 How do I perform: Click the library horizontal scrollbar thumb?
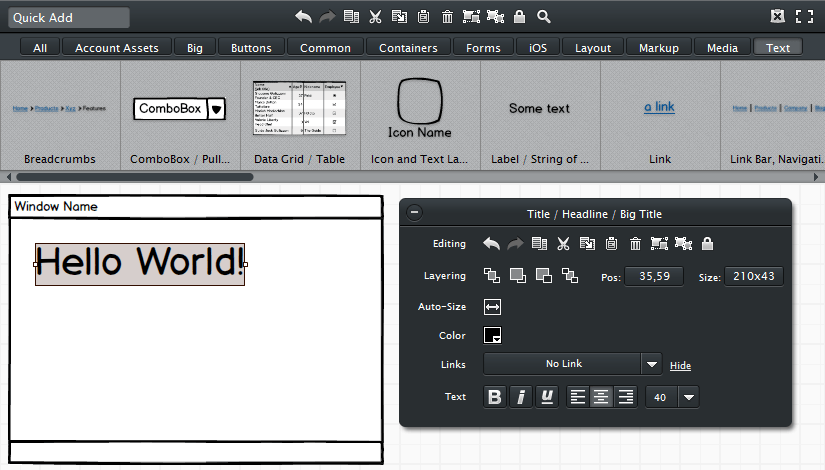pos(135,177)
